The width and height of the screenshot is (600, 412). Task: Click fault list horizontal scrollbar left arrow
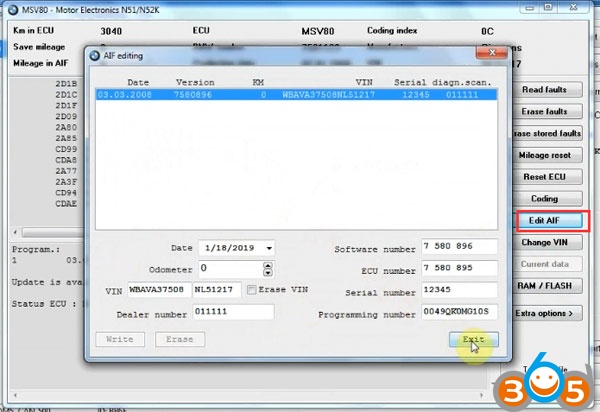[x=15, y=232]
